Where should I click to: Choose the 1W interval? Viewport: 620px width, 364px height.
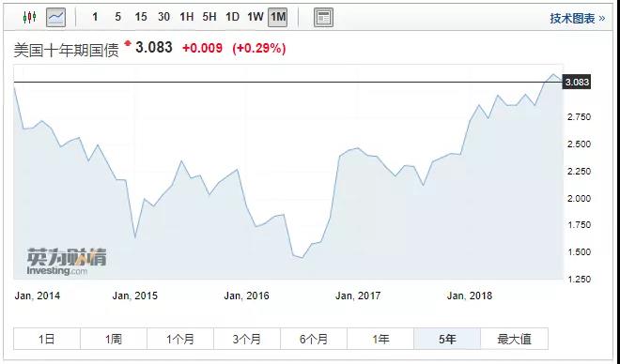[x=256, y=17]
